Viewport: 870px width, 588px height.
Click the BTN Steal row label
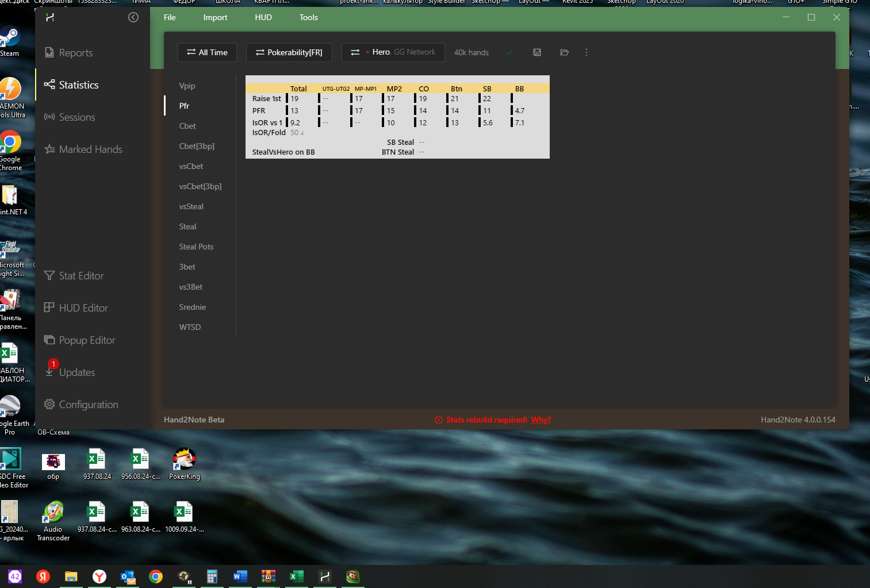pos(398,152)
